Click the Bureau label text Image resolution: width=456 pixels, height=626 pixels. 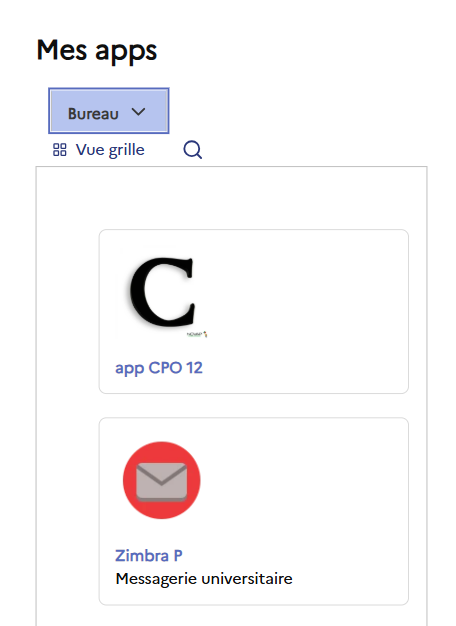tap(93, 114)
